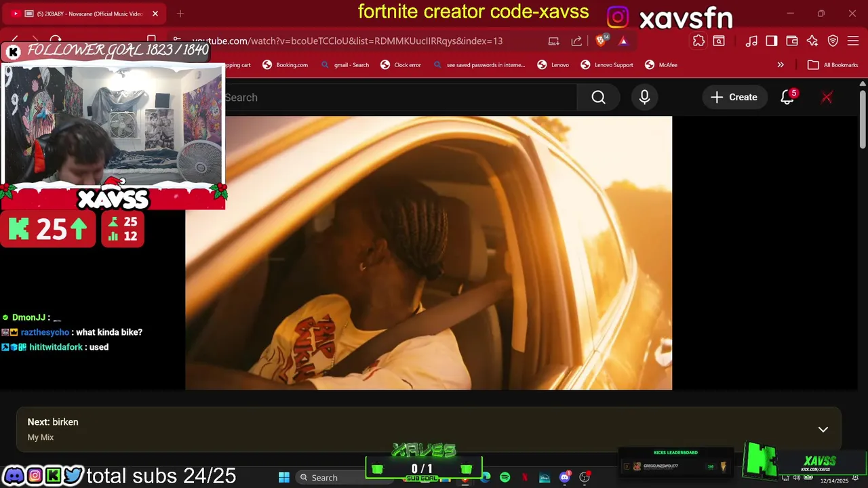The image size is (868, 488).
Task: Open the All Bookmarks folder
Action: tap(833, 65)
